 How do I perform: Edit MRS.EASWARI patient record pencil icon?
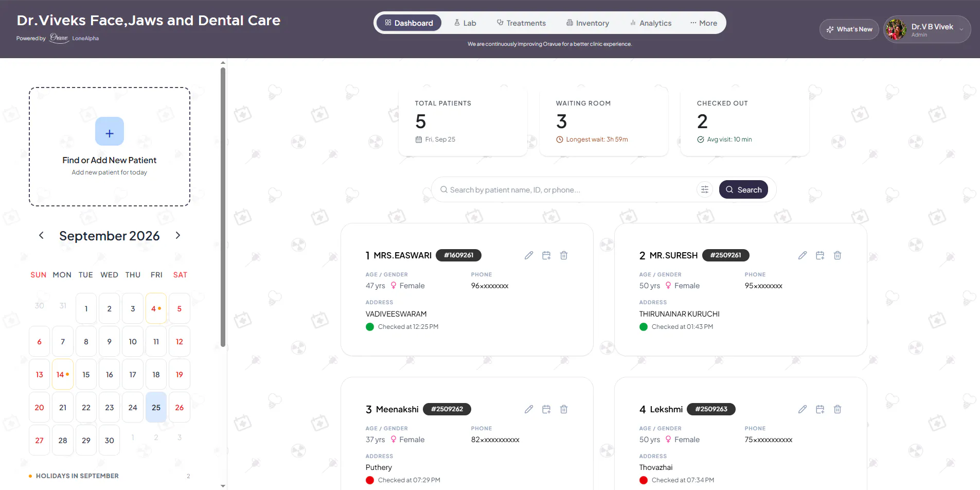click(529, 255)
